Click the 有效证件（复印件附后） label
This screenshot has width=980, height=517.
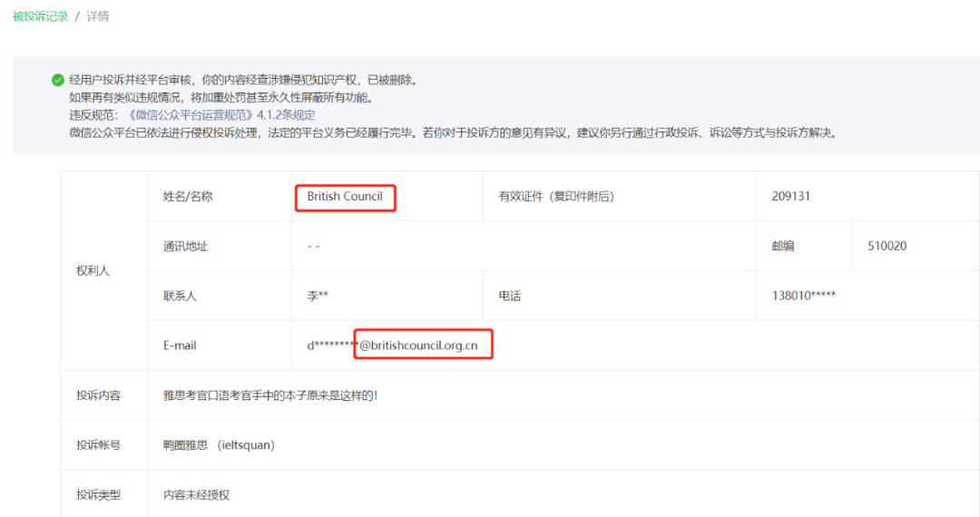(556, 196)
